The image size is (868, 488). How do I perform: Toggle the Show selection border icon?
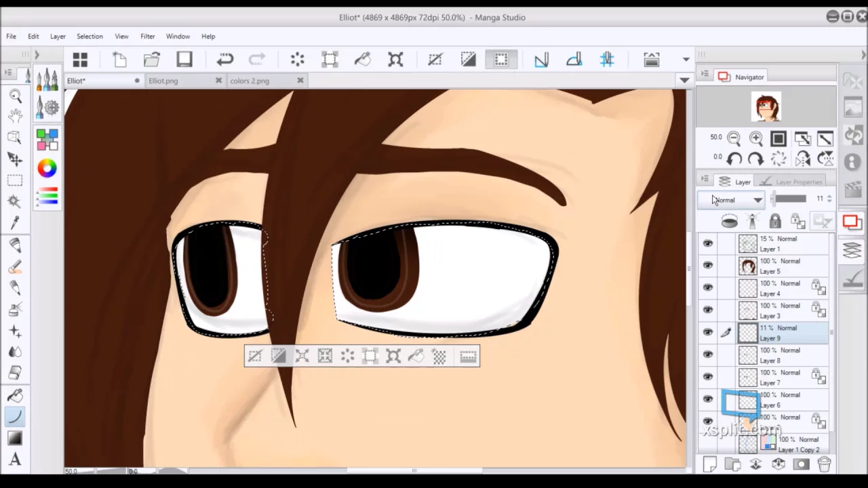[500, 60]
